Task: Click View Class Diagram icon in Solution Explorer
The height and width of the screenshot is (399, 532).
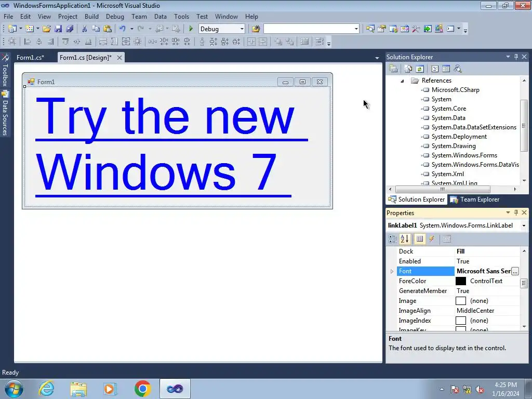Action: [x=458, y=69]
